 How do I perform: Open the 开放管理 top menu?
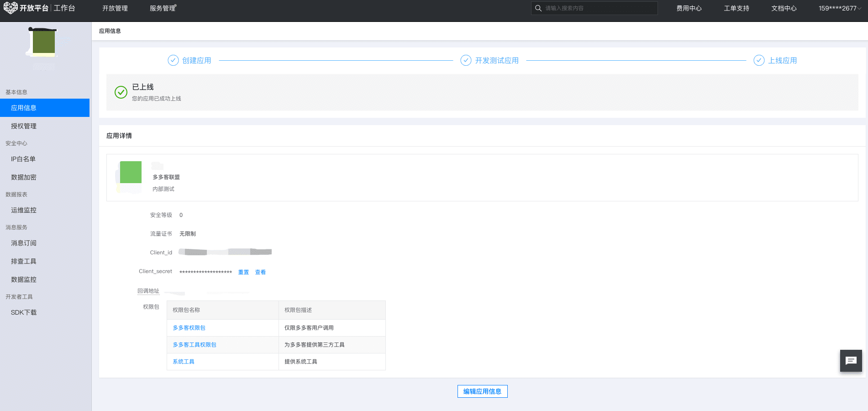coord(115,8)
